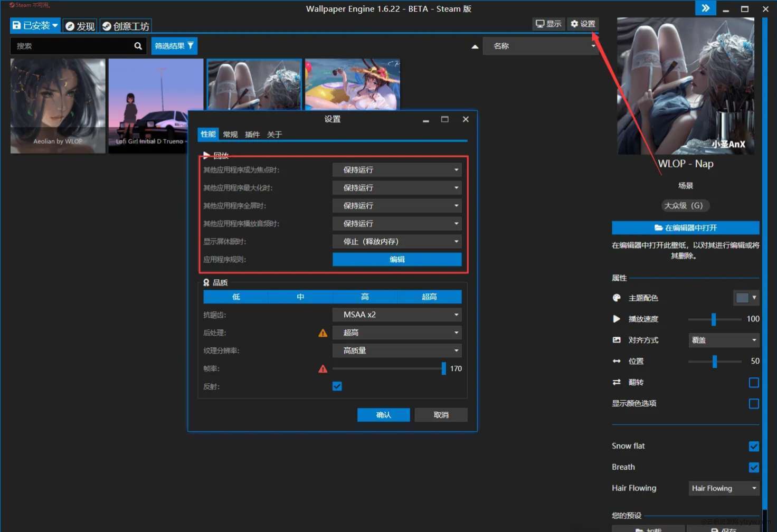Switch to 插件 plugins tab
Viewport: 777px width, 532px height.
click(252, 135)
